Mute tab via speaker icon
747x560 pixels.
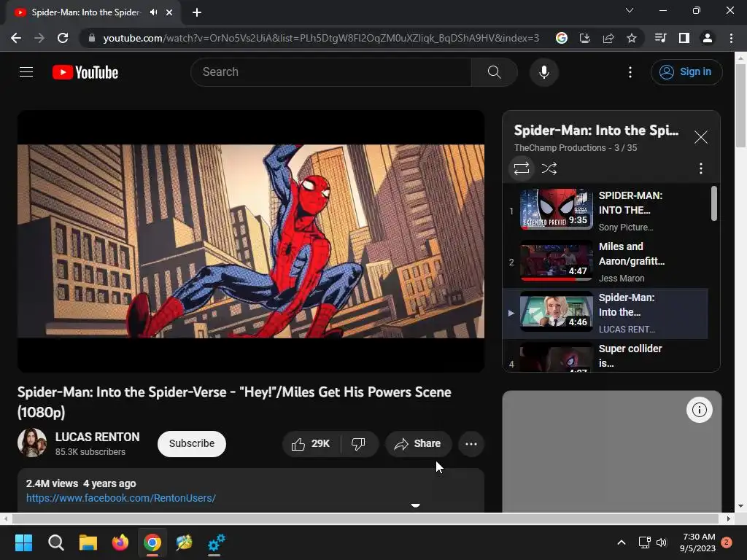coord(153,12)
